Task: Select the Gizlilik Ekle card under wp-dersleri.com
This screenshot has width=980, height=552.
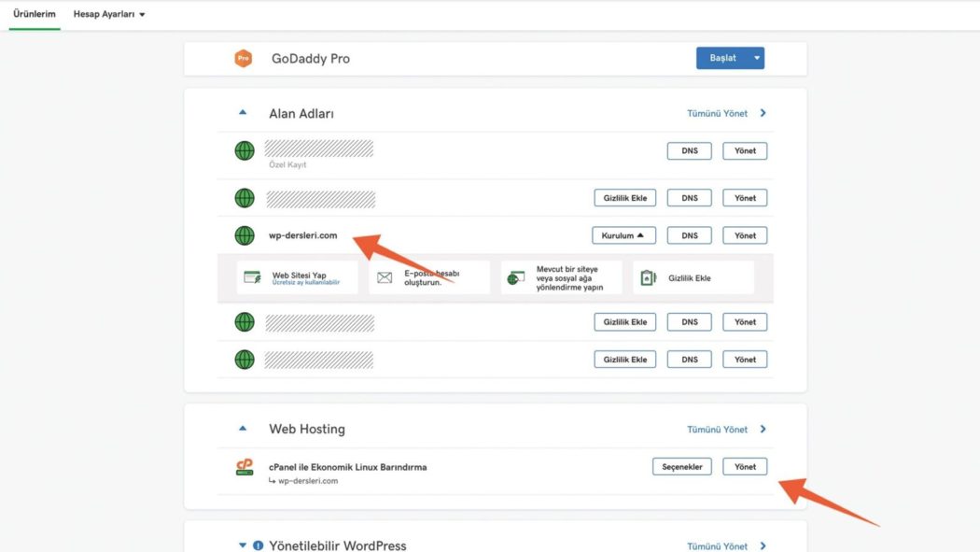Action: 693,277
